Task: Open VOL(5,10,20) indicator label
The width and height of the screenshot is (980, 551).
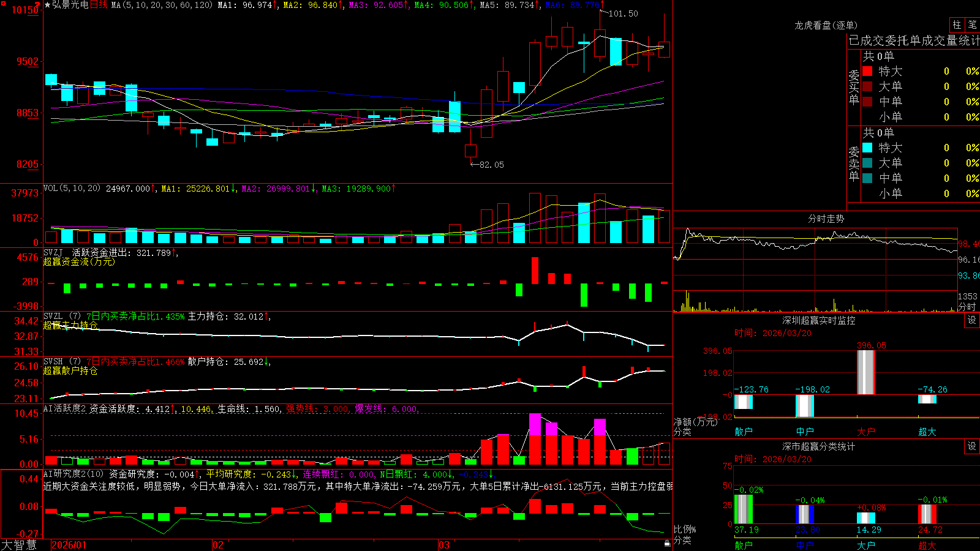Action: pyautogui.click(x=72, y=189)
